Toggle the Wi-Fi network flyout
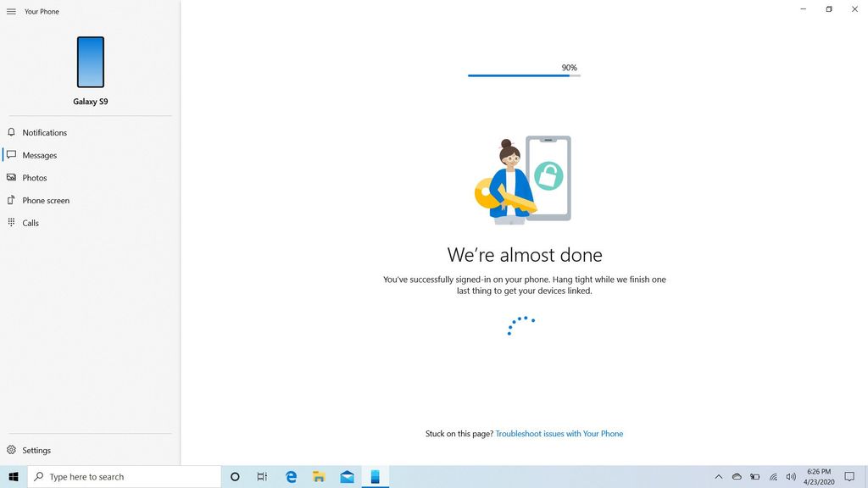This screenshot has width=868, height=488. (x=775, y=476)
